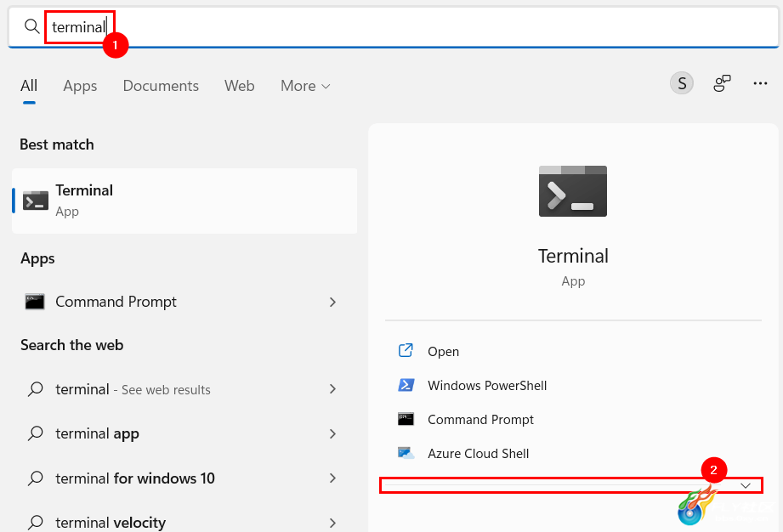
Task: Click the 'Search the web' heading
Action: [x=72, y=345]
